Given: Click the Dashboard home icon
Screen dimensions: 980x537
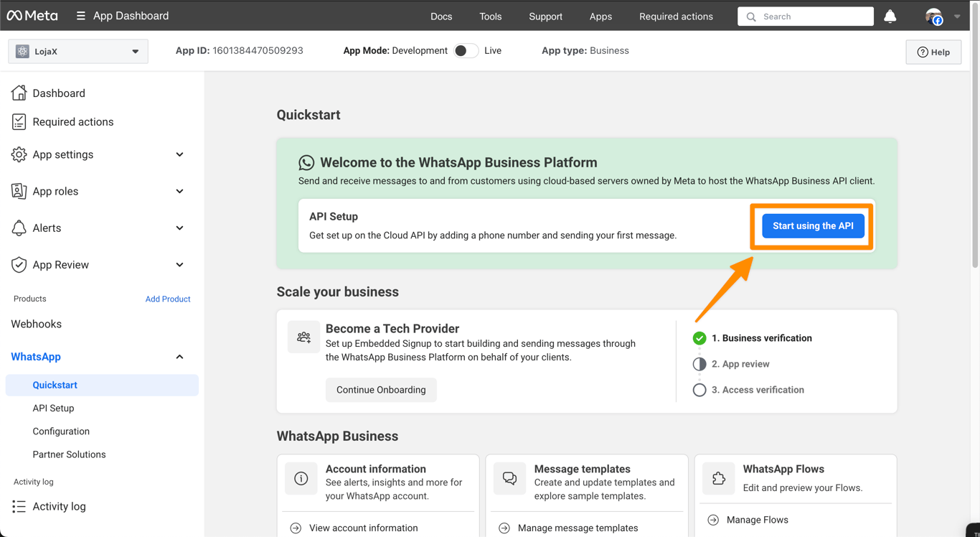Looking at the screenshot, I should [x=19, y=93].
